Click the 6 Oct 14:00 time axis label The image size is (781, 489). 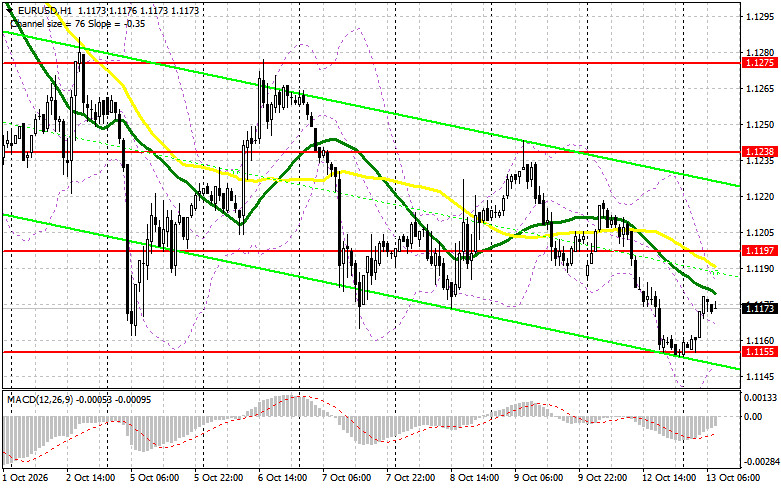pyautogui.click(x=283, y=478)
